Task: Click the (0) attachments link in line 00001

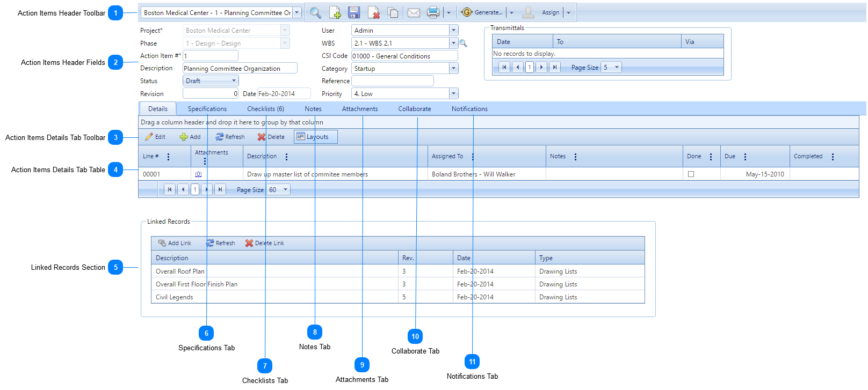Action: tap(198, 174)
